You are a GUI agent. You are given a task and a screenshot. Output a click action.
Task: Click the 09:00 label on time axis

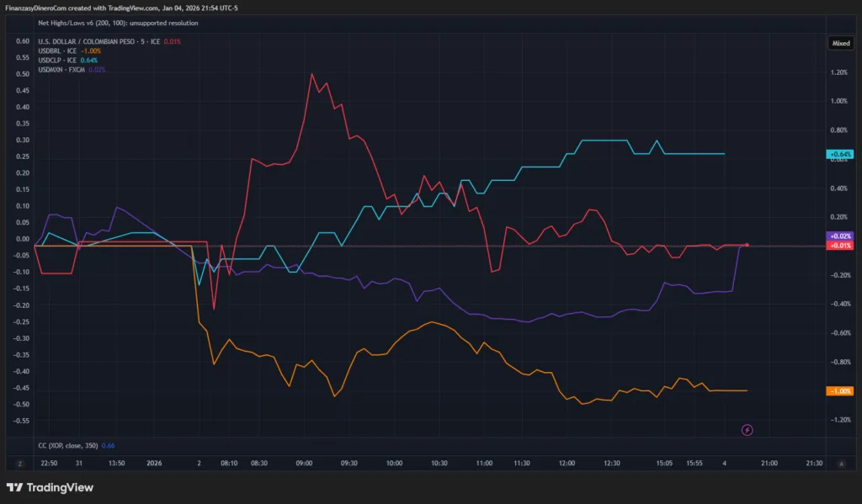click(305, 463)
